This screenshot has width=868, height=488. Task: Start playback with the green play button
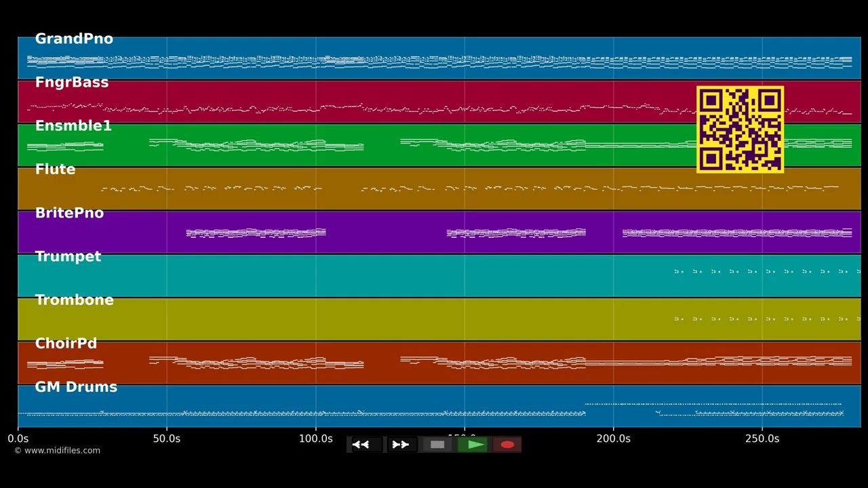[473, 445]
